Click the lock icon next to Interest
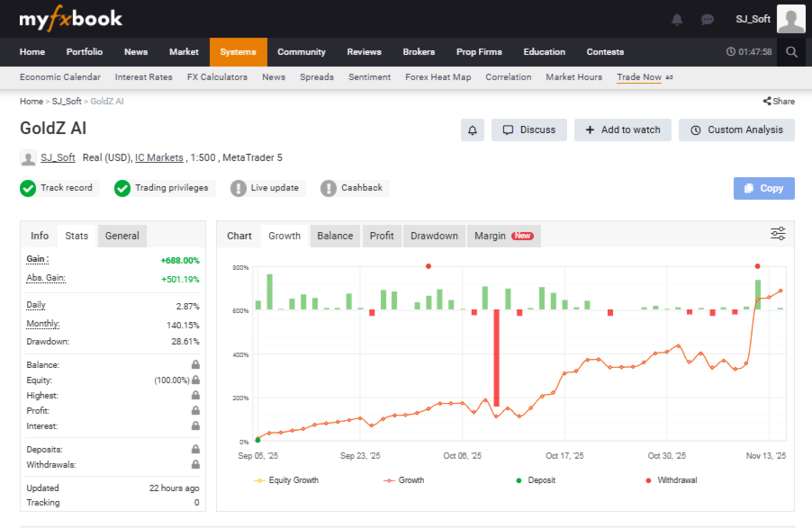The image size is (812, 528). [x=195, y=425]
